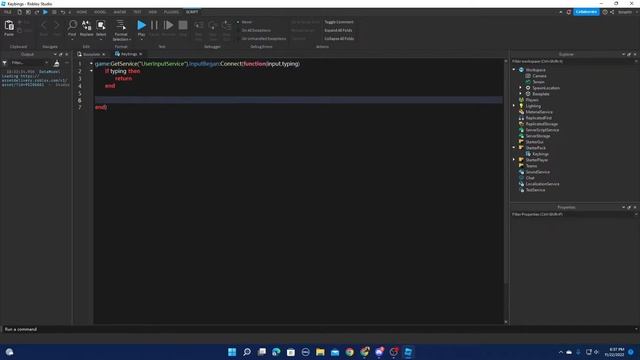Image resolution: width=640 pixels, height=360 pixels.
Task: Click the Workspace globe icon in Explorer
Action: coord(521,70)
